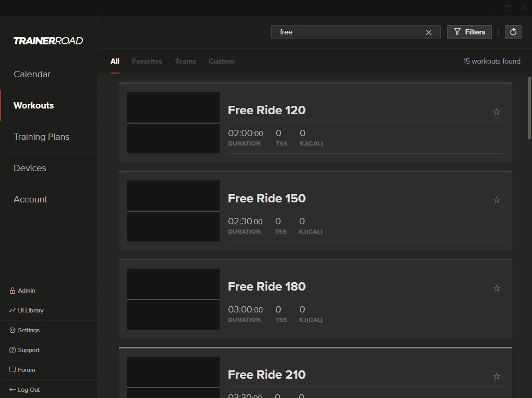
Task: Favorite Free Ride 180 with the star
Action: [x=497, y=288]
